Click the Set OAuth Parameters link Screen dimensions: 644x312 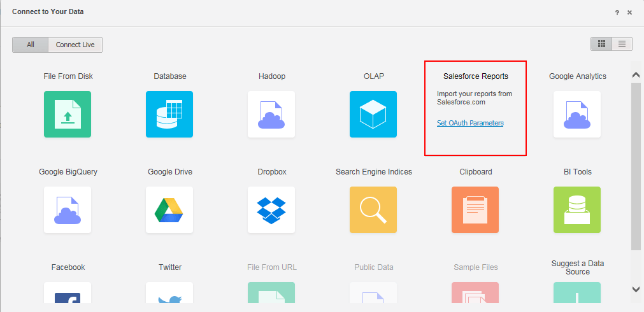(470, 123)
